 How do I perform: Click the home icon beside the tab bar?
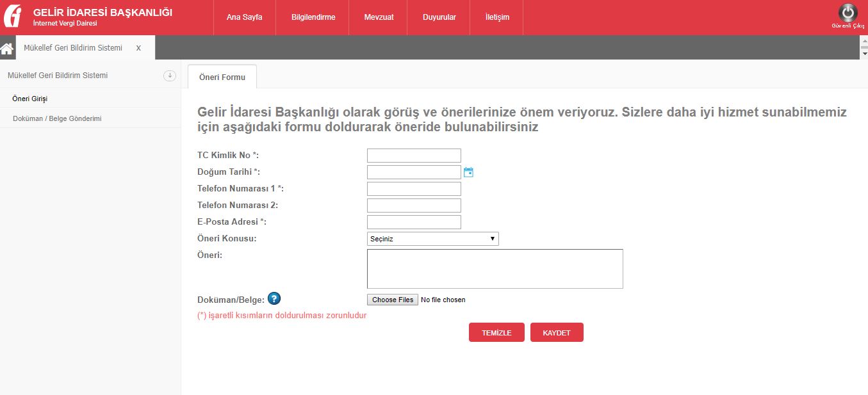(x=6, y=47)
